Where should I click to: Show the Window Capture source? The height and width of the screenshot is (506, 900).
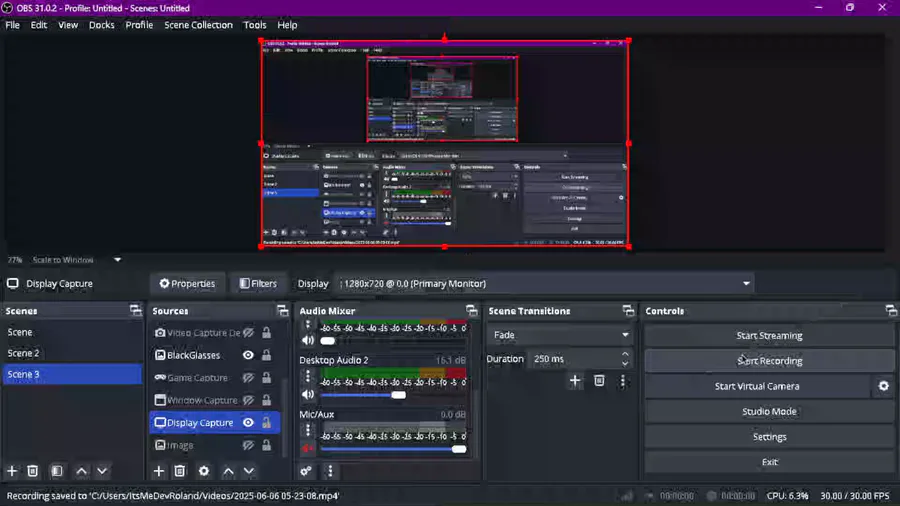coord(248,400)
